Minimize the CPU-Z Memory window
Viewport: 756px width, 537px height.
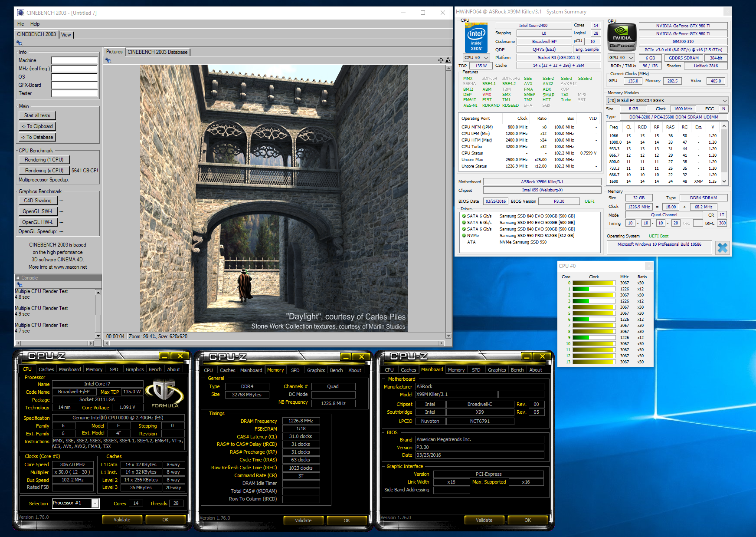346,357
